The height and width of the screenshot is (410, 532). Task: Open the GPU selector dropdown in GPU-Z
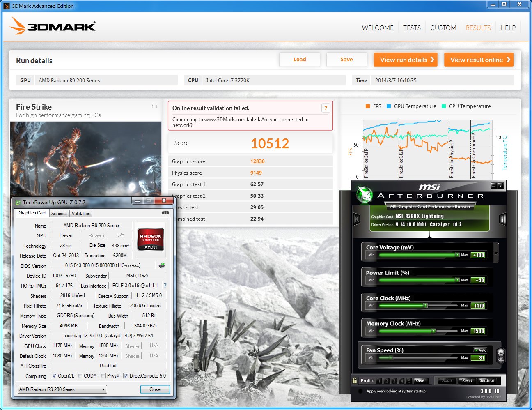click(62, 389)
